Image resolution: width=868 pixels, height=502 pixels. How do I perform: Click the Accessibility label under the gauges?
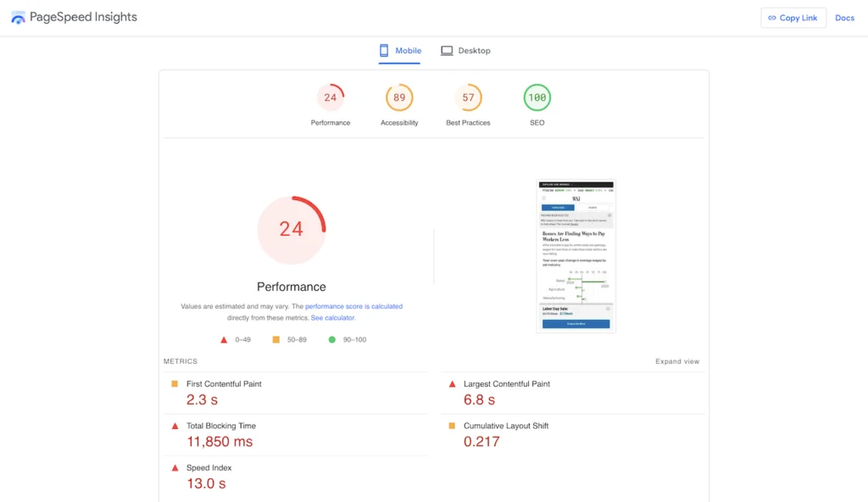399,122
